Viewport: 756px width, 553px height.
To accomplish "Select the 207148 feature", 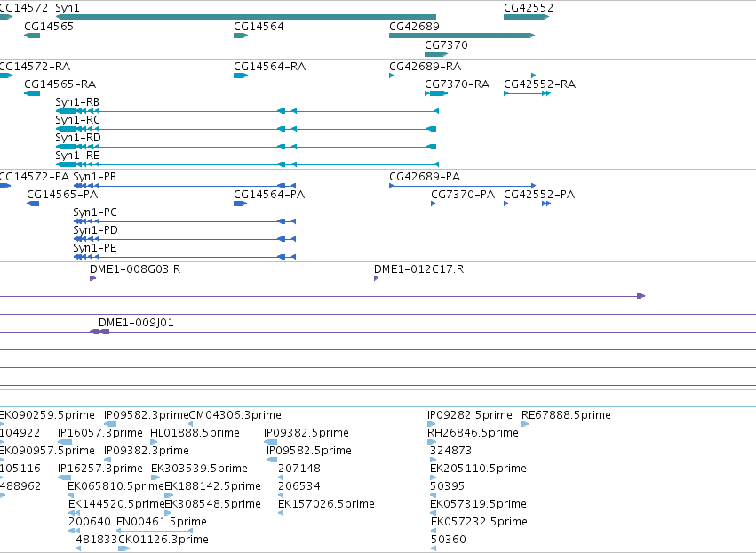I will click(x=281, y=477).
